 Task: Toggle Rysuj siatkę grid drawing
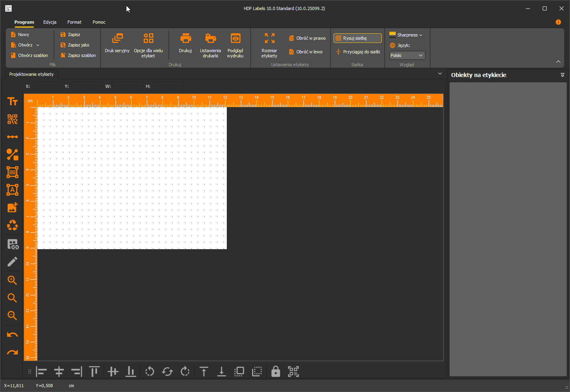[x=358, y=38]
